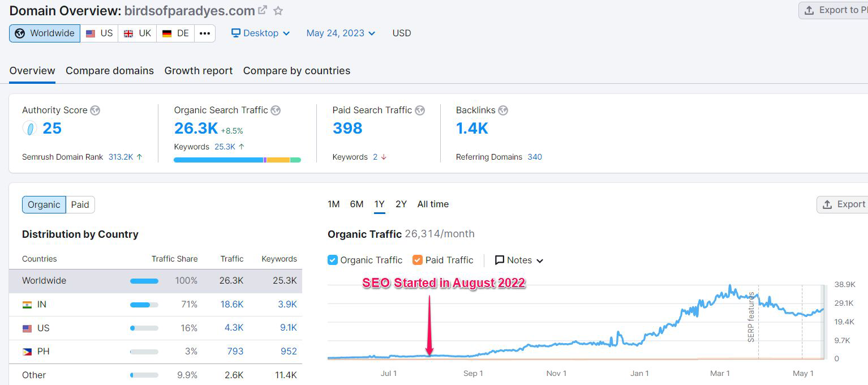
Task: Uncheck the Paid Traffic checkbox
Action: tap(418, 260)
